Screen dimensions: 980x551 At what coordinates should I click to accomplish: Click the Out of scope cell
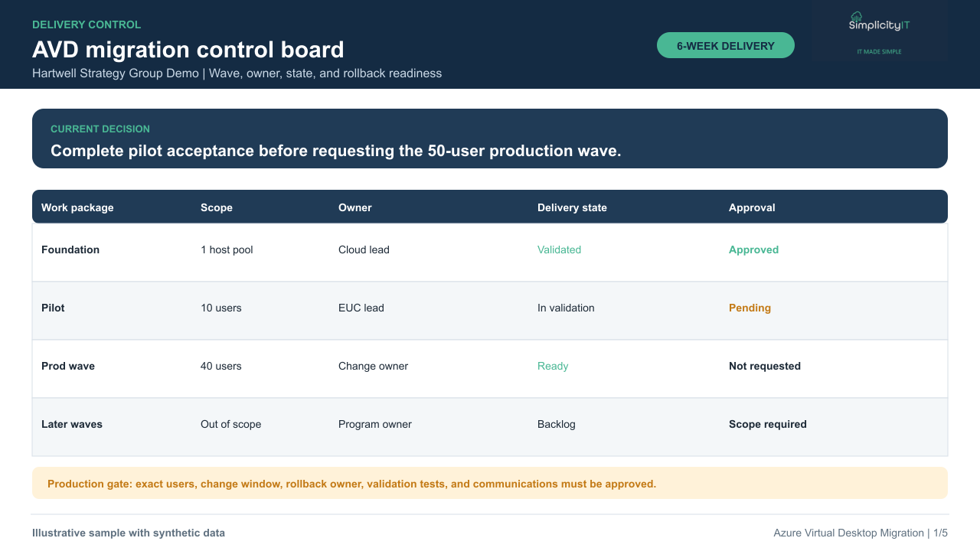(x=230, y=424)
